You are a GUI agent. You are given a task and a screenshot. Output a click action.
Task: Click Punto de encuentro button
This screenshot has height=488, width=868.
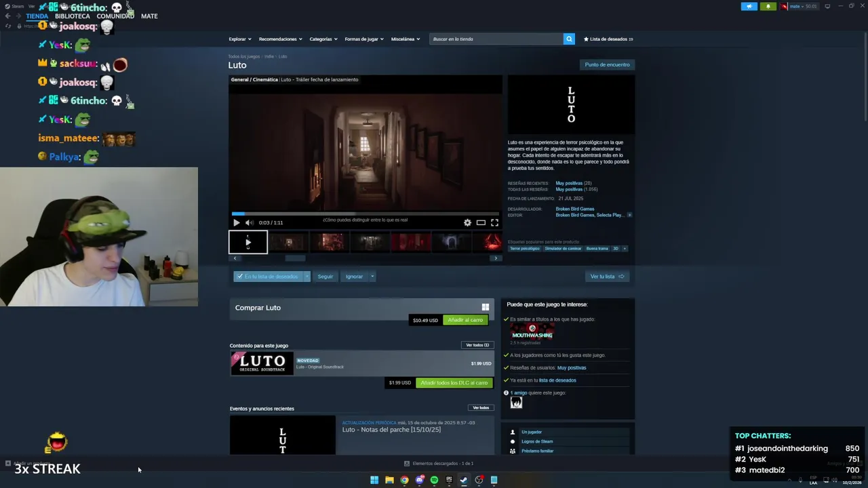coord(607,64)
